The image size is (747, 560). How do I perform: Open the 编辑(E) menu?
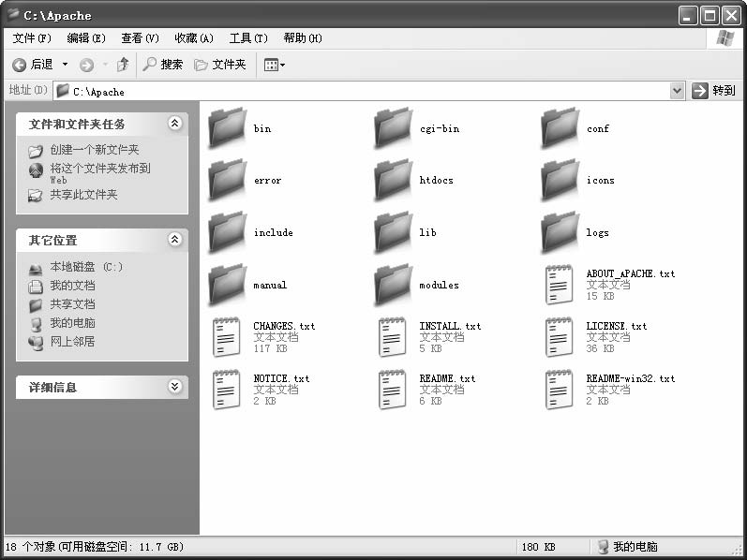(x=86, y=38)
